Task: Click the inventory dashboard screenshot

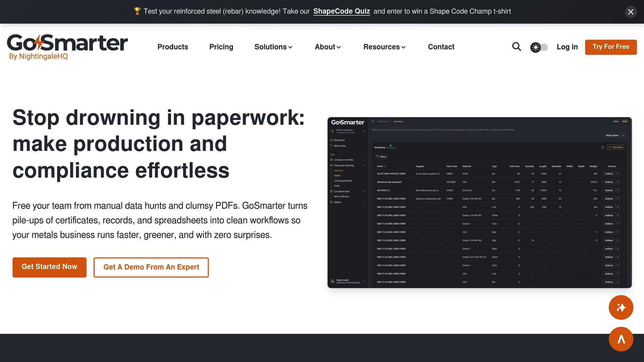Action: click(x=479, y=202)
